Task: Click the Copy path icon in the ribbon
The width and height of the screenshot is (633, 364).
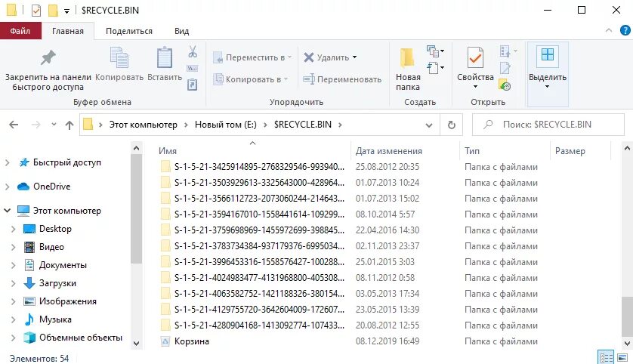Action: [192, 68]
